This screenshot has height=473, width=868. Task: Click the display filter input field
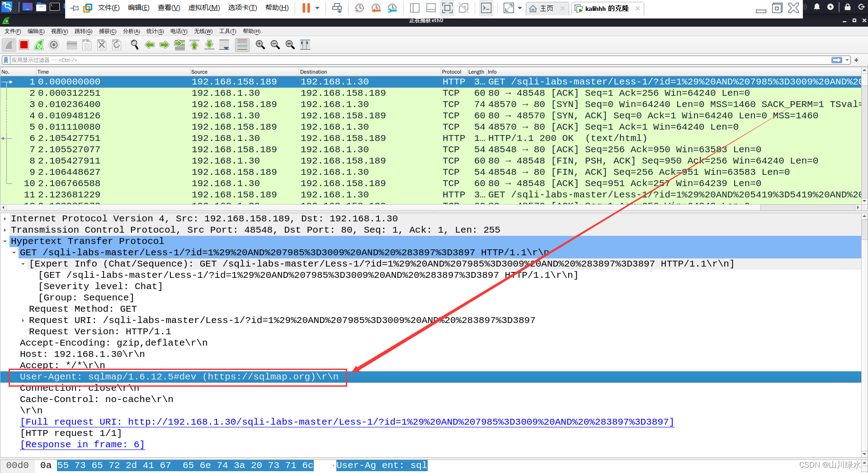click(x=181, y=60)
